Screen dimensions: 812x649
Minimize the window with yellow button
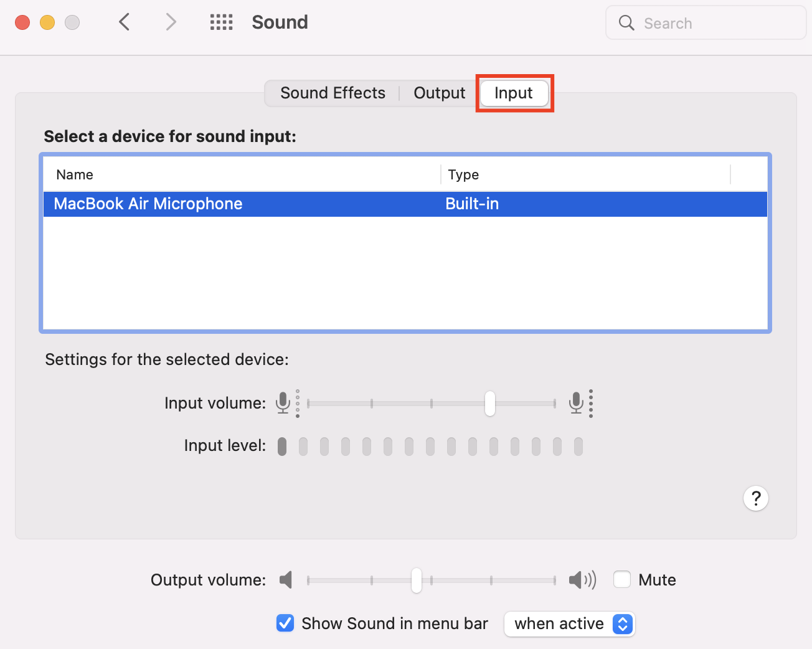pyautogui.click(x=47, y=22)
